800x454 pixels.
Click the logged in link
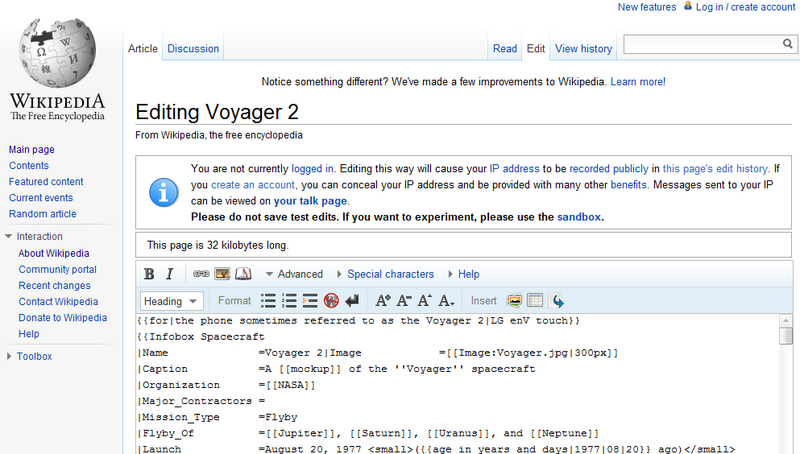[312, 169]
